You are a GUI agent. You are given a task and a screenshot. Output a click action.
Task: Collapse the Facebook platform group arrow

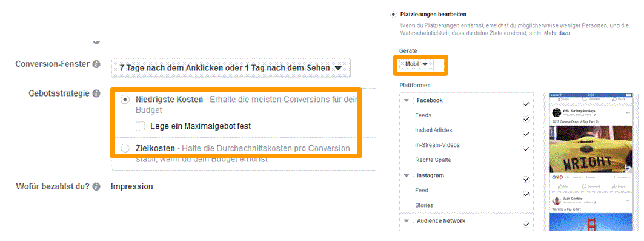(x=407, y=100)
